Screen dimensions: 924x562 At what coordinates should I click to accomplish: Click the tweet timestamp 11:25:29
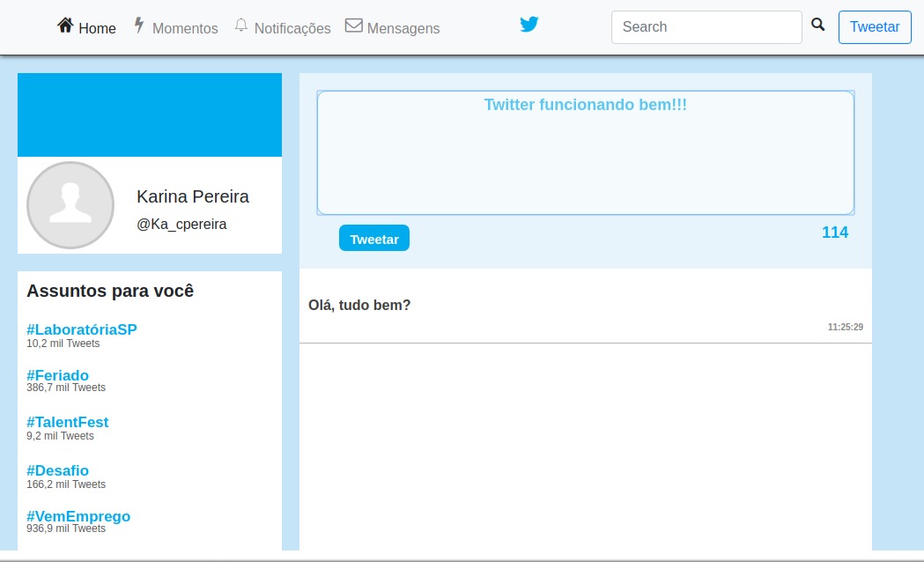click(846, 327)
